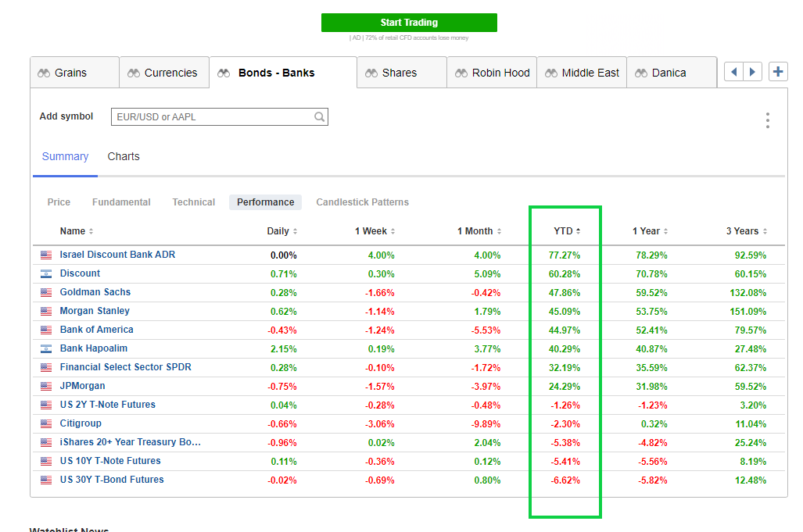Add a new watchlist with plus button
The width and height of the screenshot is (803, 532).
pyautogui.click(x=778, y=72)
